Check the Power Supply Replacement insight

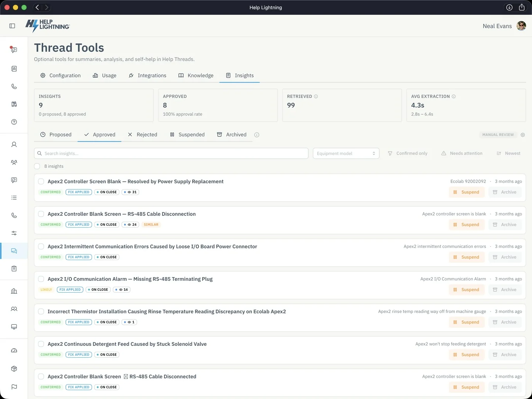point(41,181)
